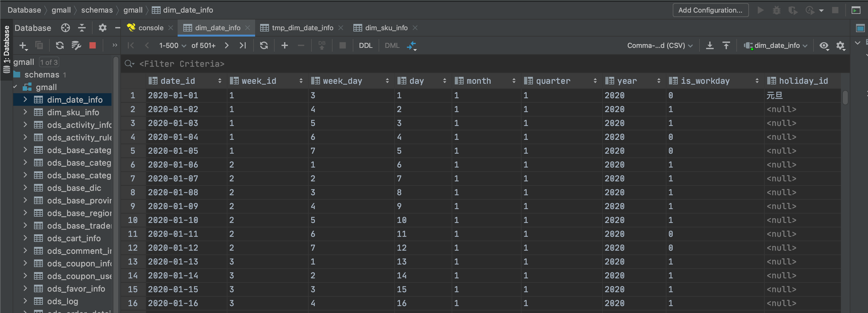This screenshot has height=313, width=868.
Task: Go to the previous page of rows
Action: tap(146, 45)
